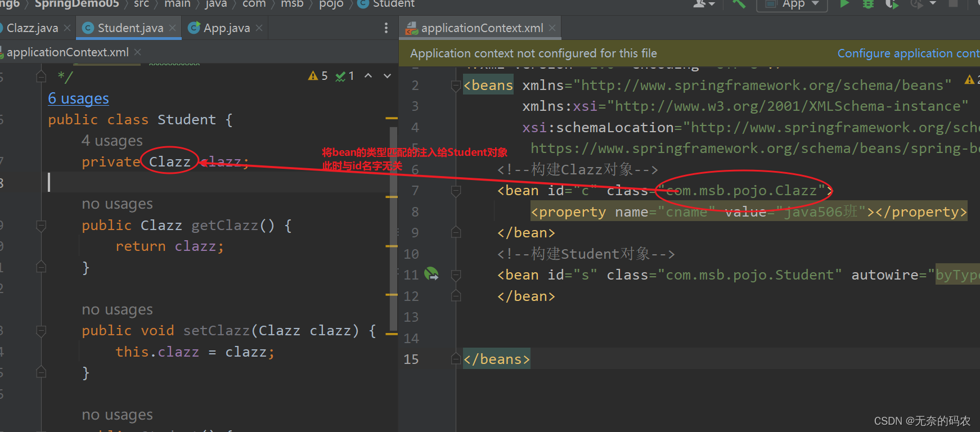
Task: Click the byType autowire value
Action: [x=957, y=275]
